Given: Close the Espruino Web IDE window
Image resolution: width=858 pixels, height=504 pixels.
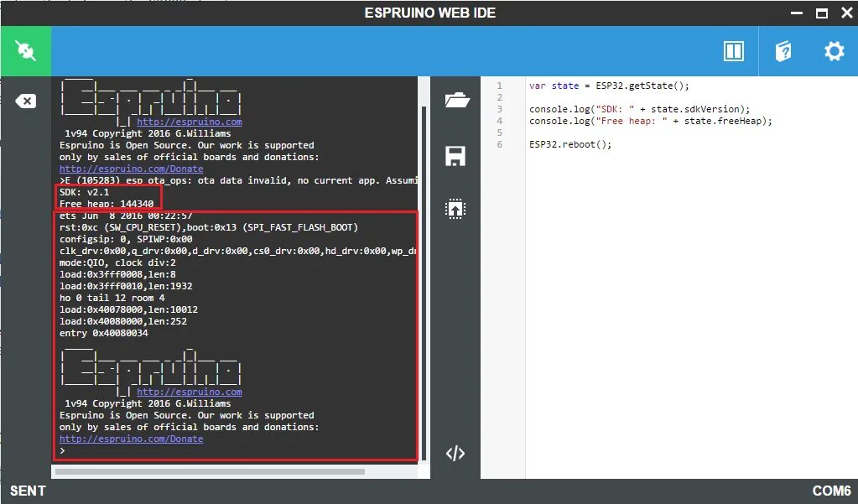Looking at the screenshot, I should click(846, 13).
